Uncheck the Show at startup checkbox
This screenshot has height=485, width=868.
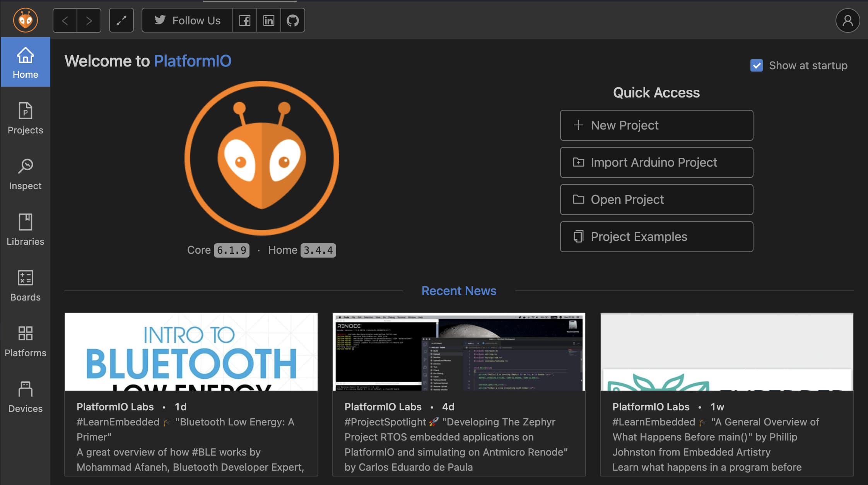click(x=756, y=65)
